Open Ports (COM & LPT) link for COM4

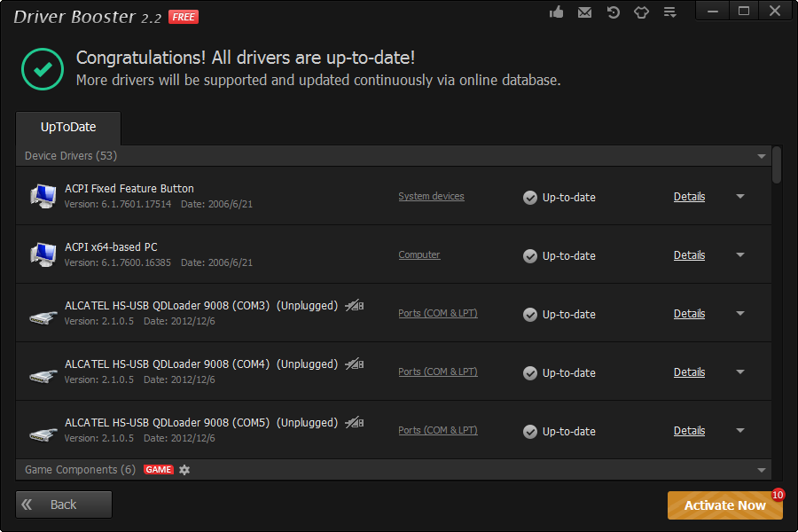pos(438,372)
